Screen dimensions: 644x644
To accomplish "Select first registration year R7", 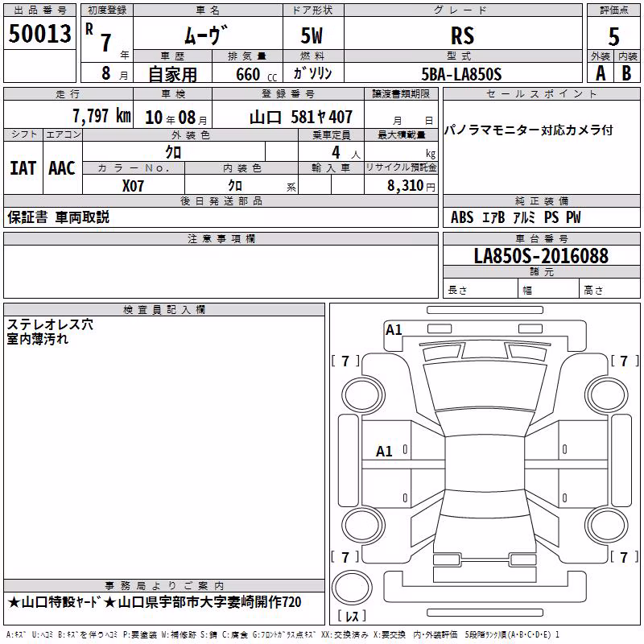I will pos(107,39).
